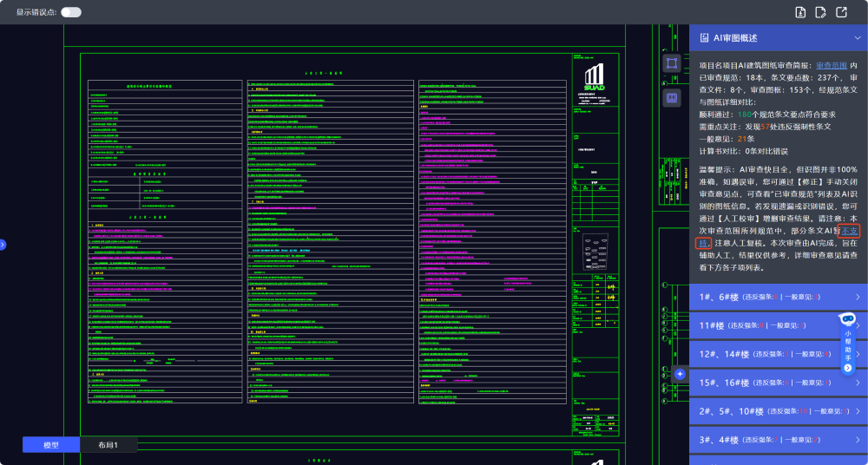Toggle the 显示错误点 switch
868x465 pixels.
point(71,12)
